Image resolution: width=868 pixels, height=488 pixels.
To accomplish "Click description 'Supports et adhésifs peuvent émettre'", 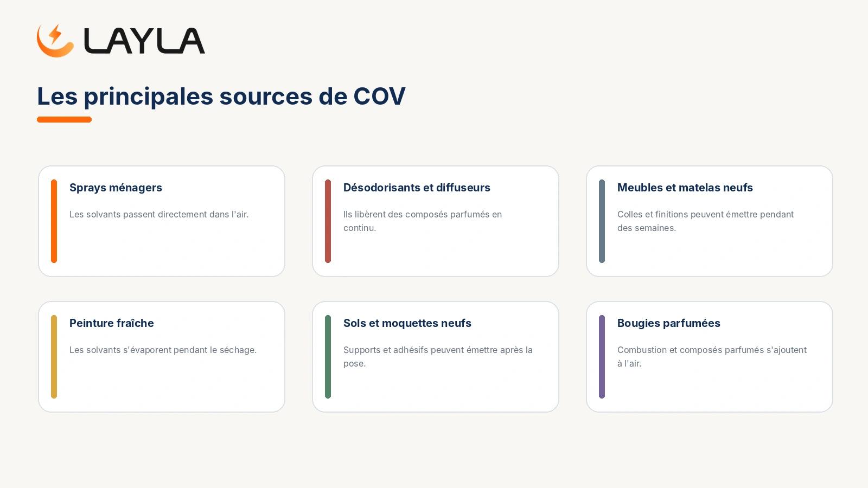I will pyautogui.click(x=438, y=357).
